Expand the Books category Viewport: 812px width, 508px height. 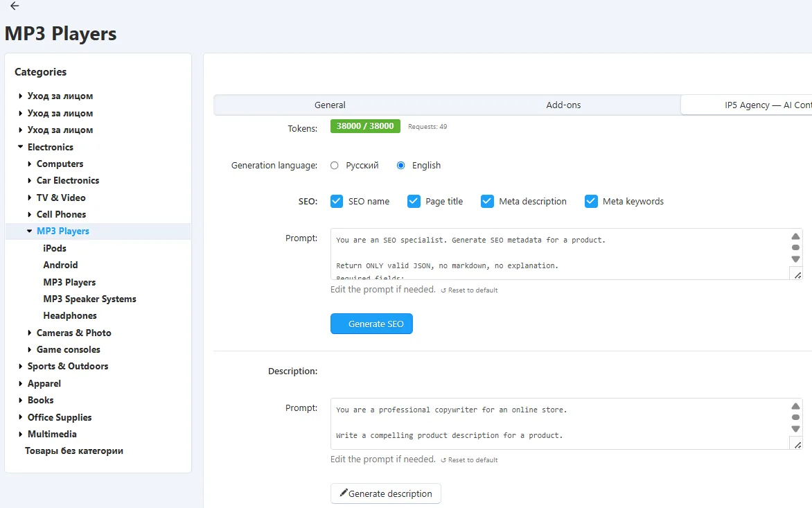tap(21, 401)
